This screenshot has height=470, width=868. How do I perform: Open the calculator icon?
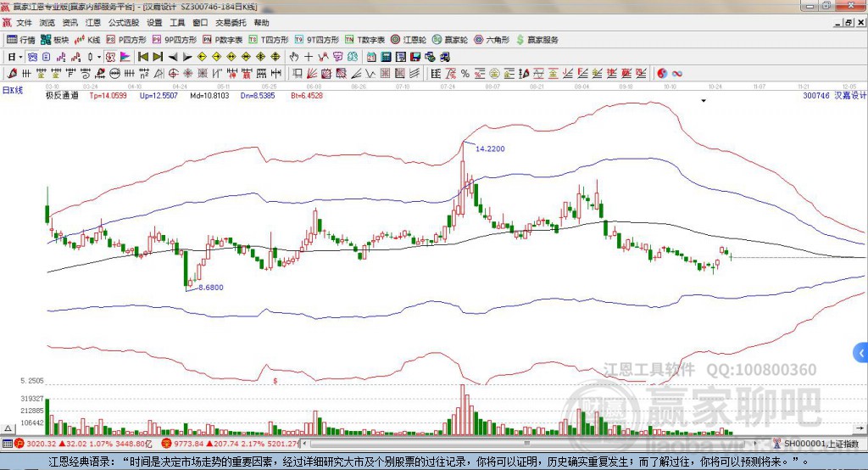pos(386,57)
